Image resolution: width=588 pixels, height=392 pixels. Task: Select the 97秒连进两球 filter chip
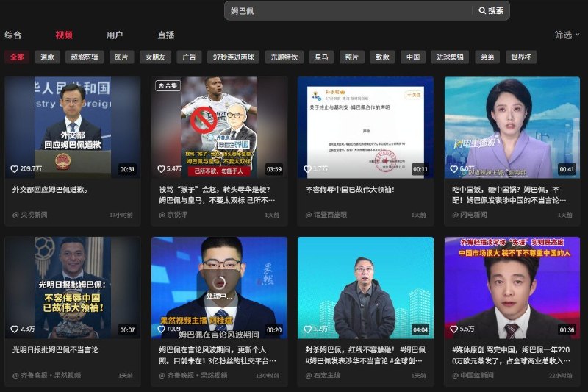[x=234, y=57]
